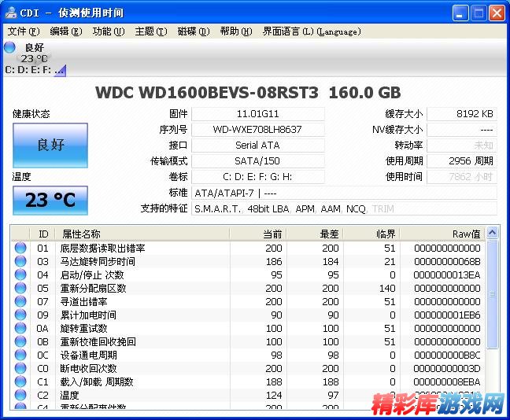Click the status orb for 载入/卸载 周期数

tap(20, 381)
